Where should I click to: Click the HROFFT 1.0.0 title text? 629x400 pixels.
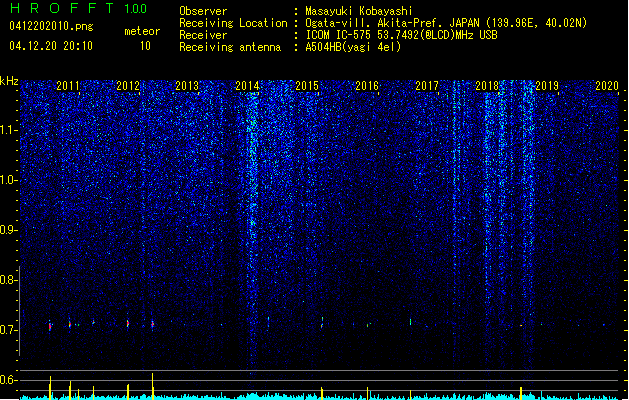78,8
